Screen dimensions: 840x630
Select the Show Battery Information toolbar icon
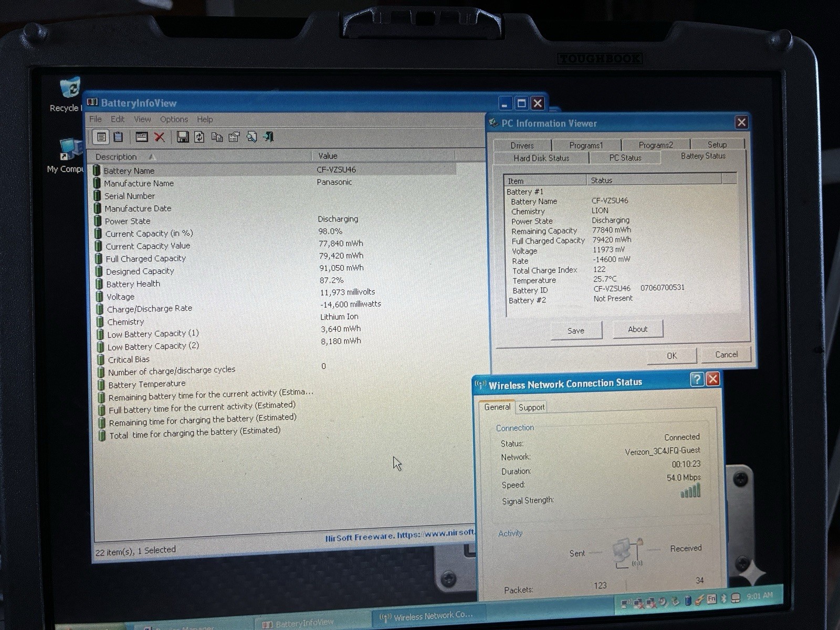click(101, 137)
